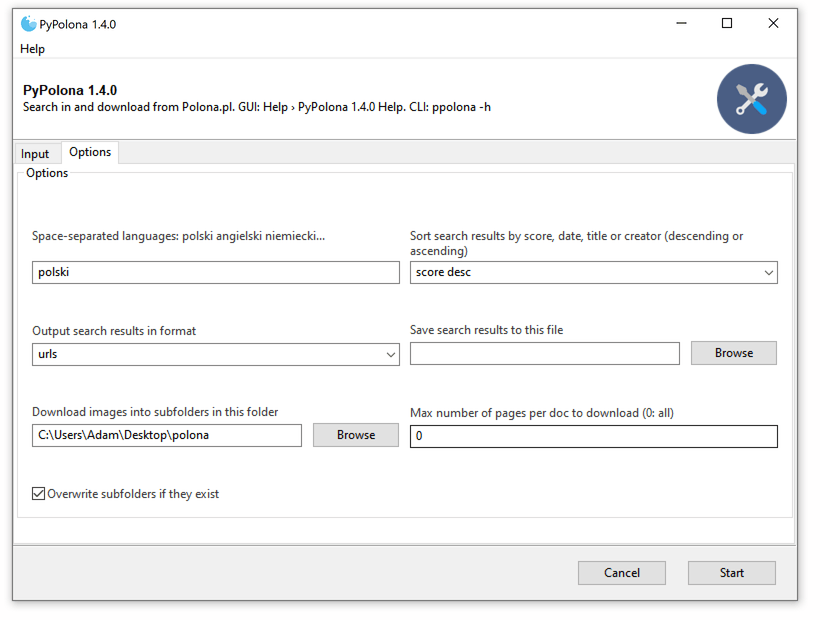Click the 'Space-separated languages' label

[178, 236]
